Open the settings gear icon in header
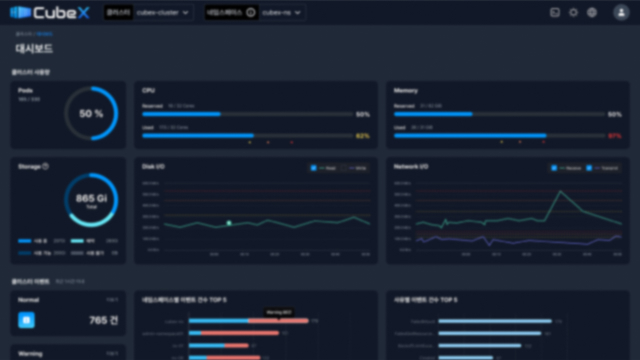 point(573,13)
